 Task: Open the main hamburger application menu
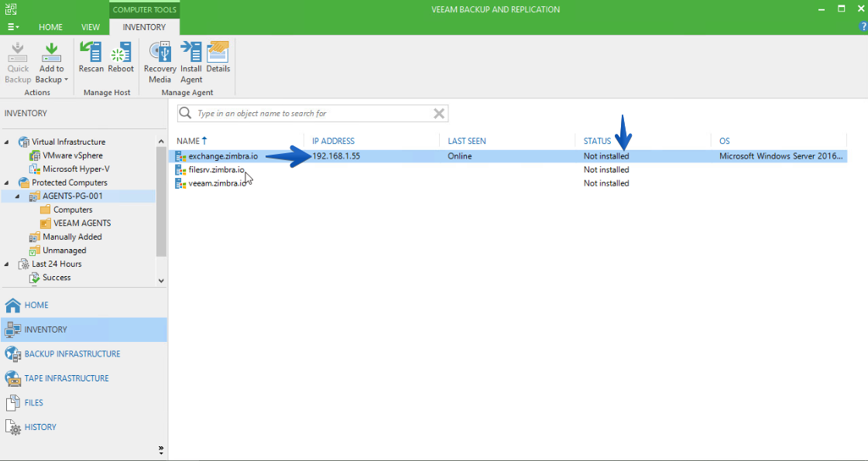click(13, 27)
